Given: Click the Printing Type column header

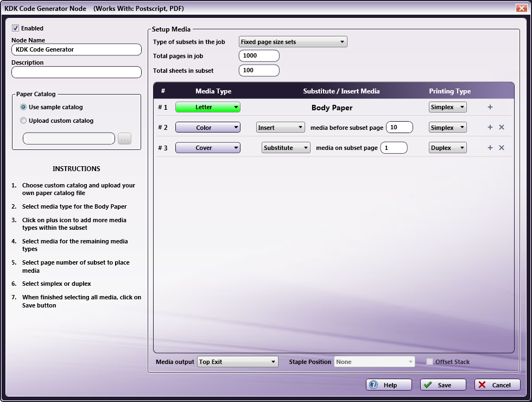Looking at the screenshot, I should point(450,91).
